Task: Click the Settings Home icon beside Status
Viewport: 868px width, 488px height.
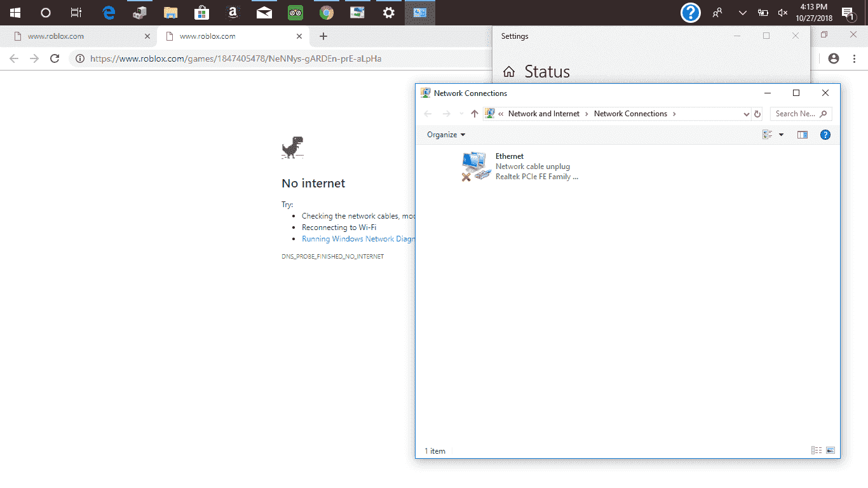Action: pos(509,72)
